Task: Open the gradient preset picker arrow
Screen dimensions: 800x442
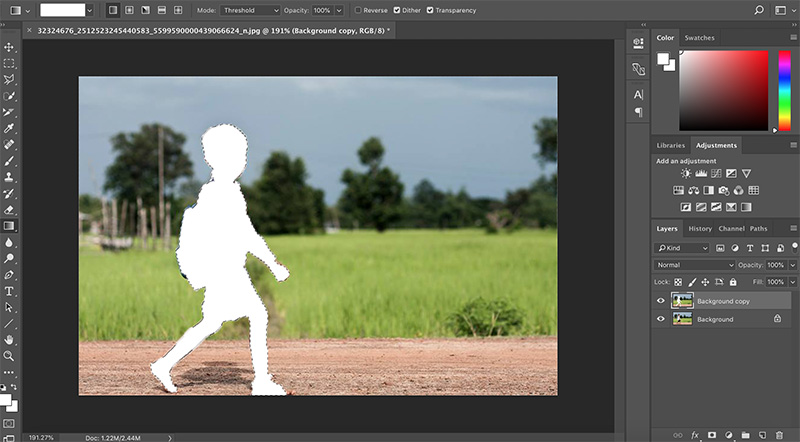Action: click(x=90, y=10)
